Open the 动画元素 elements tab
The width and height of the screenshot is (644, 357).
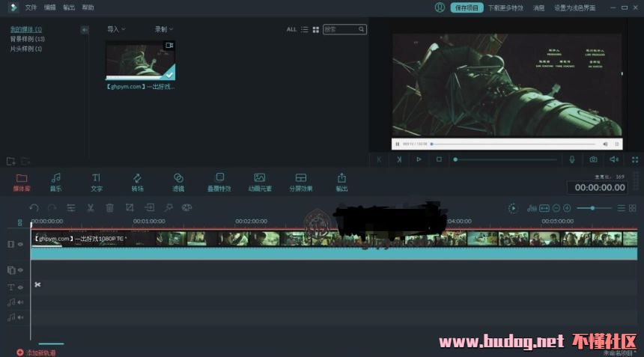pos(260,182)
